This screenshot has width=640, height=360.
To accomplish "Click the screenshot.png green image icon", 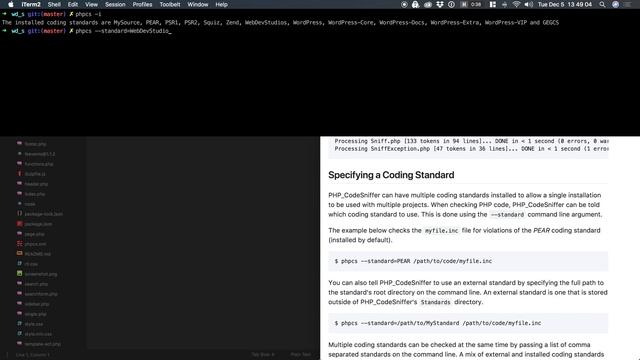I will tap(19, 273).
